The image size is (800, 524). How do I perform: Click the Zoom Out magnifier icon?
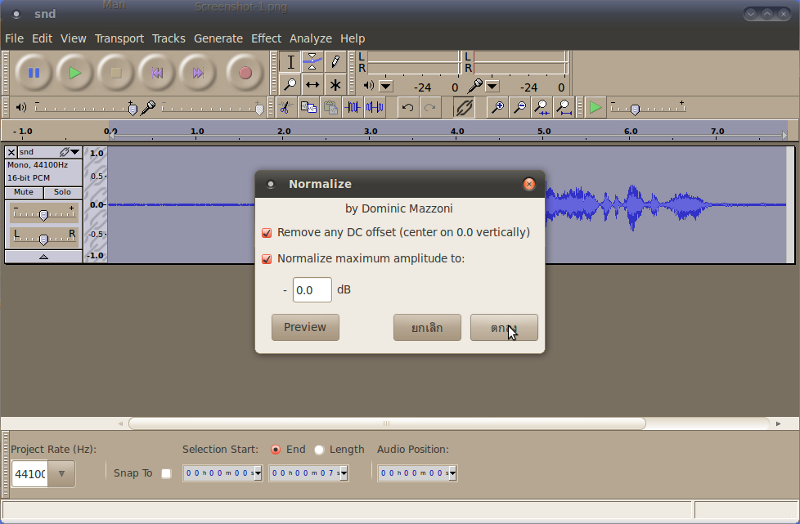coord(520,108)
